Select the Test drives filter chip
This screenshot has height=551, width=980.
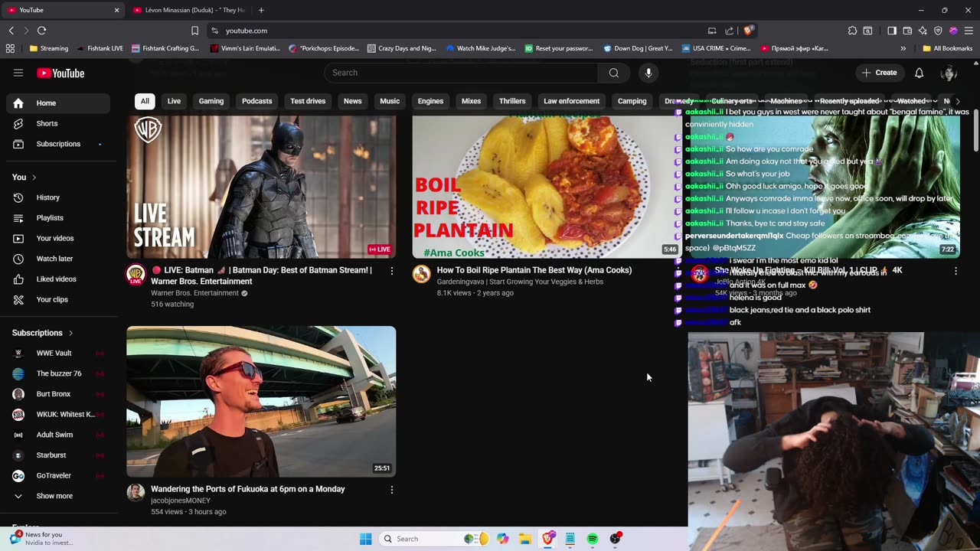pyautogui.click(x=308, y=101)
